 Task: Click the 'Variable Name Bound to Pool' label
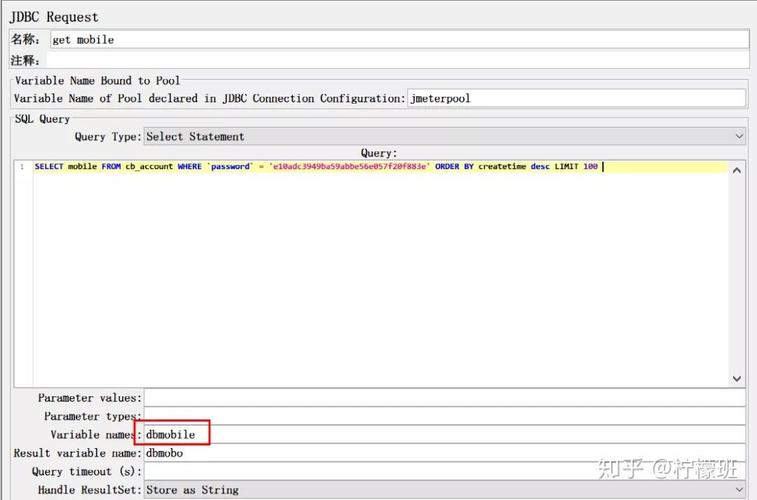97,81
